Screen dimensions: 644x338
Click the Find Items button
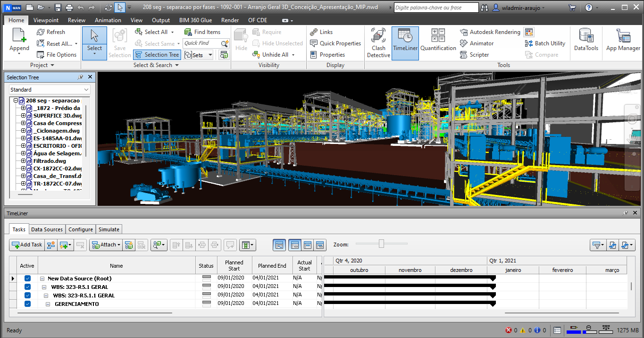[x=202, y=32]
